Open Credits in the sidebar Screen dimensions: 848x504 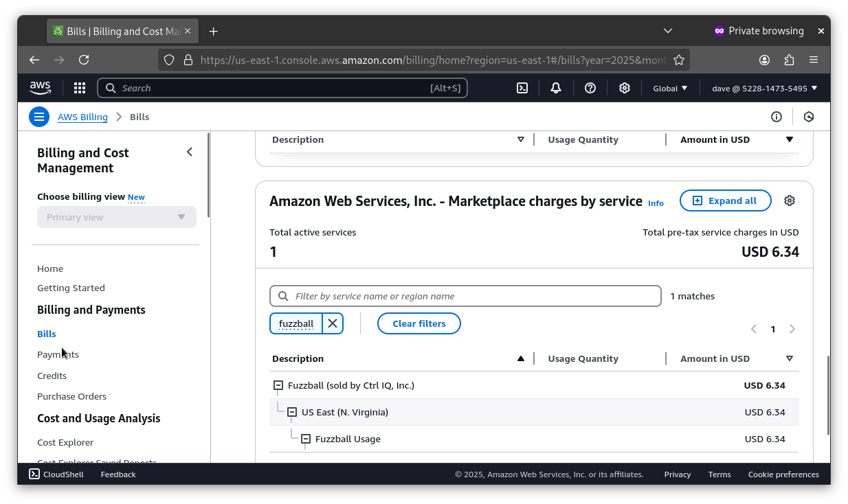tap(52, 376)
